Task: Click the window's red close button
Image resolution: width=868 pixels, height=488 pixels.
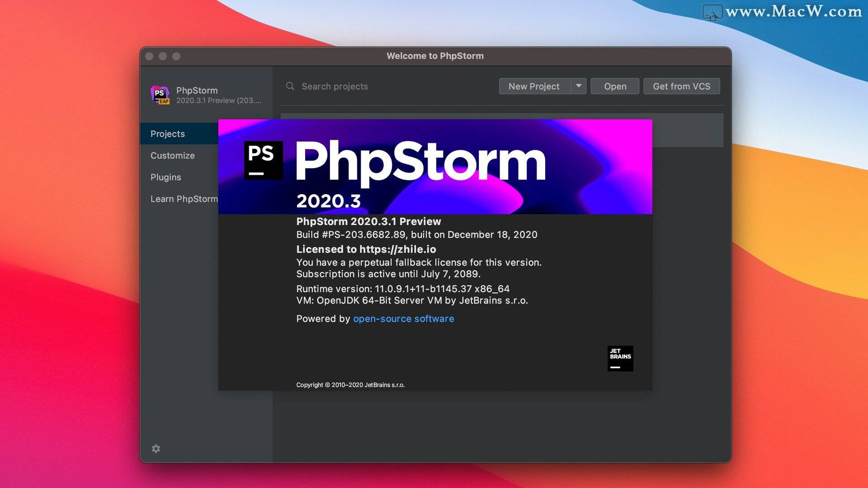Action: click(149, 56)
